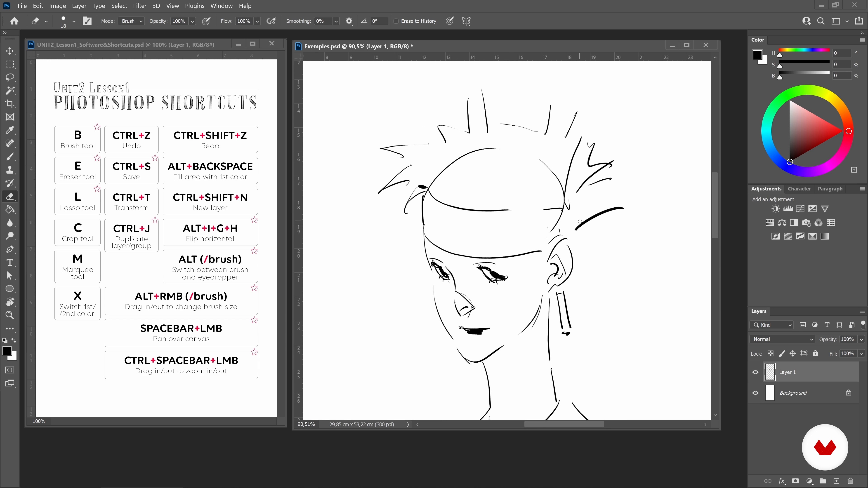The image size is (868, 488).
Task: Open the Filter menu
Action: pos(139,6)
